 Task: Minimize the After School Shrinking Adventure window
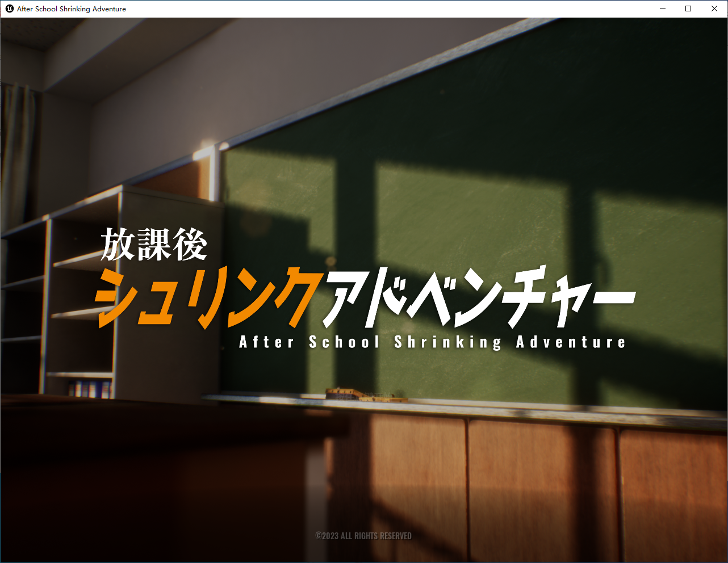coord(662,9)
